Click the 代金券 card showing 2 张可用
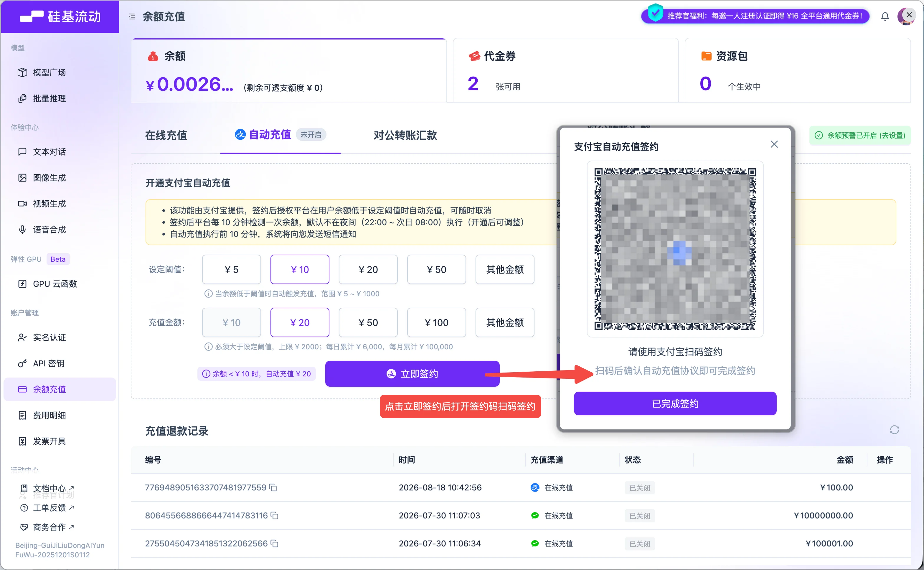This screenshot has width=924, height=570. 565,70
